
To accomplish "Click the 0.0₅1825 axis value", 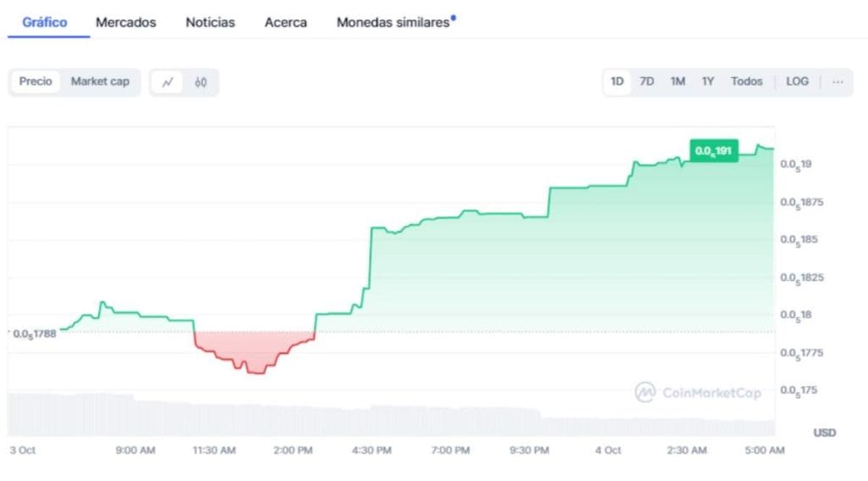I will [802, 277].
